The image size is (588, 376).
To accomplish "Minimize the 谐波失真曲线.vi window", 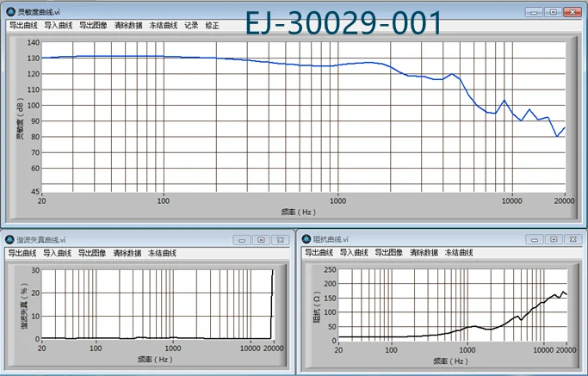I will [242, 240].
